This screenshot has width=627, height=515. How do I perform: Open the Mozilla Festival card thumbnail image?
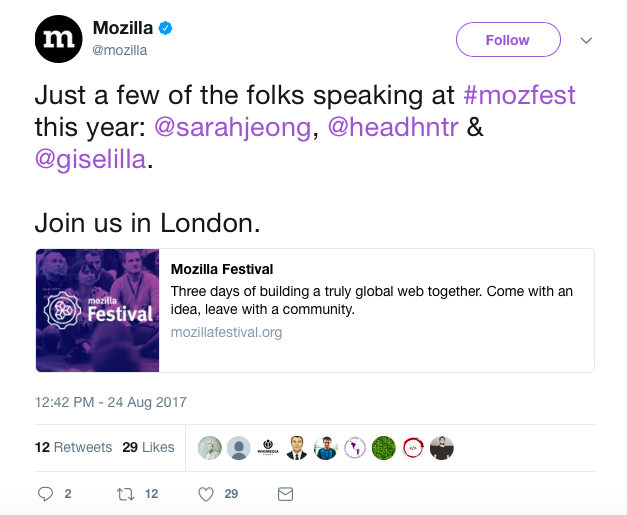98,310
